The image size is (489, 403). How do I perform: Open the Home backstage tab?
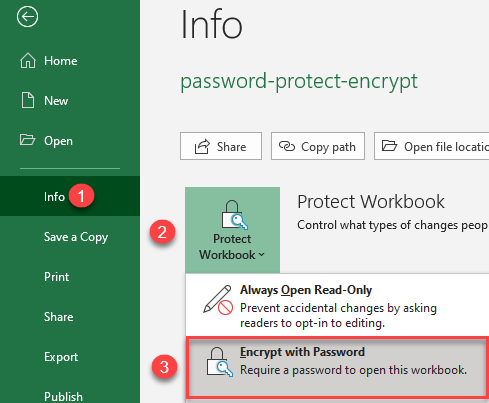tap(70, 61)
